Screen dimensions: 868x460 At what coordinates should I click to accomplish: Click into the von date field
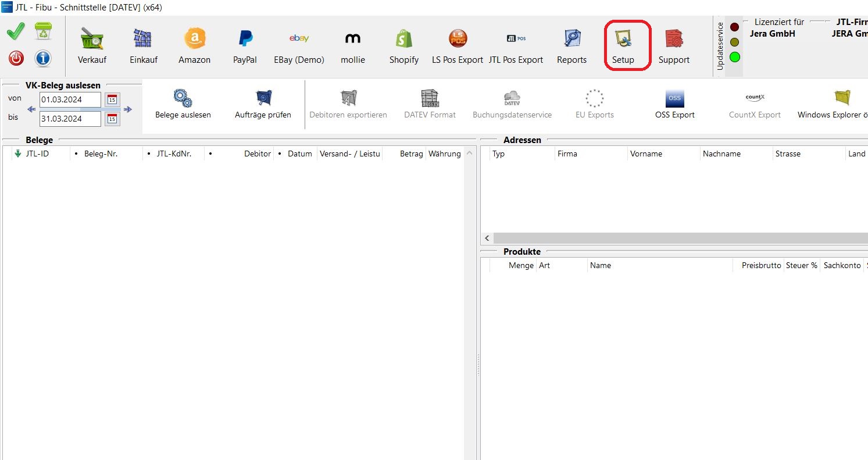(x=69, y=99)
